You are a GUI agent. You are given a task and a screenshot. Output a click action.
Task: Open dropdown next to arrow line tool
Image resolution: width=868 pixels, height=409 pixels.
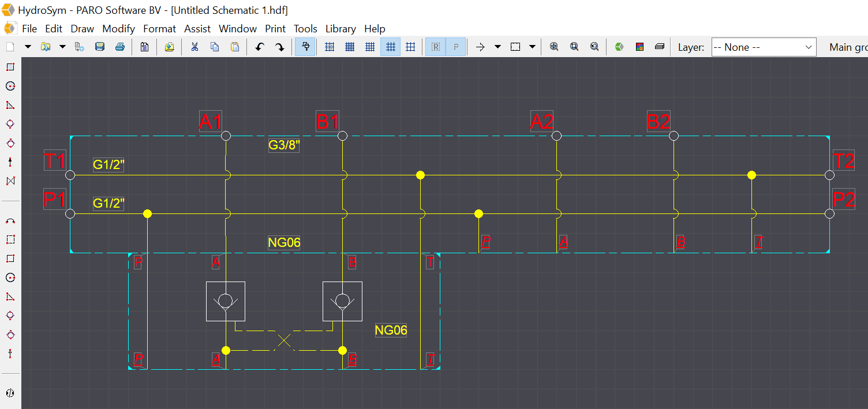497,47
